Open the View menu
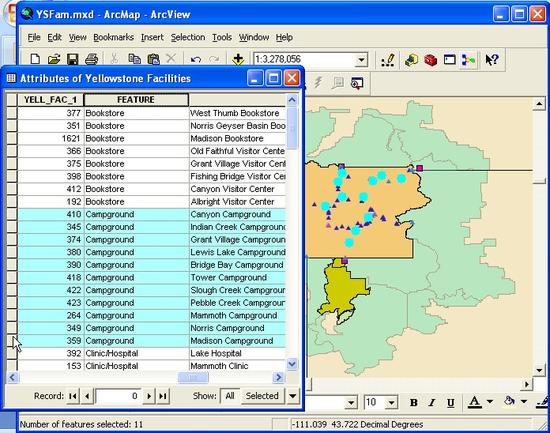This screenshot has width=550, height=433. click(x=78, y=37)
